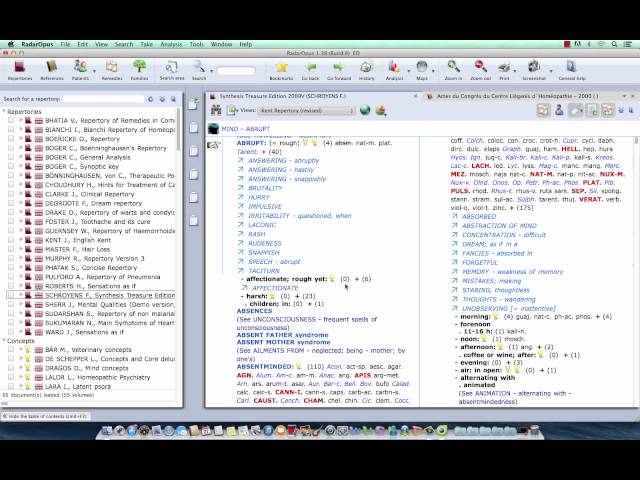Click the Search area toolbar icon
Viewport: 640px width, 480px height.
pyautogui.click(x=171, y=67)
